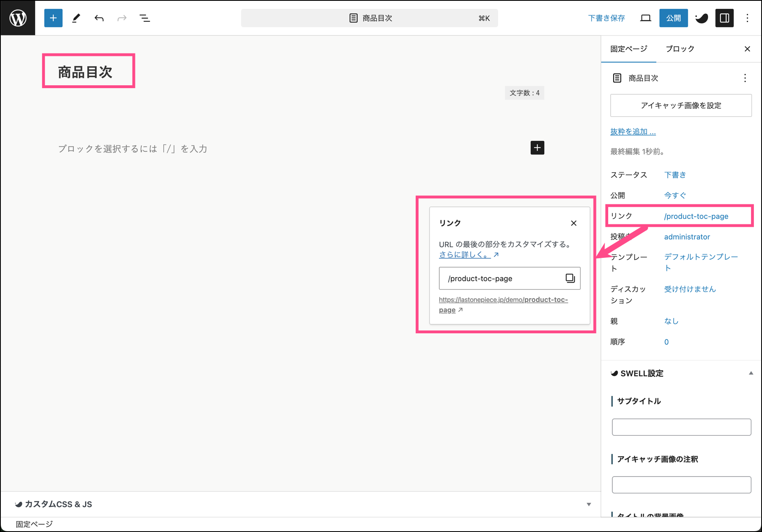This screenshot has width=762, height=532.
Task: Click the サブタイトル input field
Action: point(681,427)
